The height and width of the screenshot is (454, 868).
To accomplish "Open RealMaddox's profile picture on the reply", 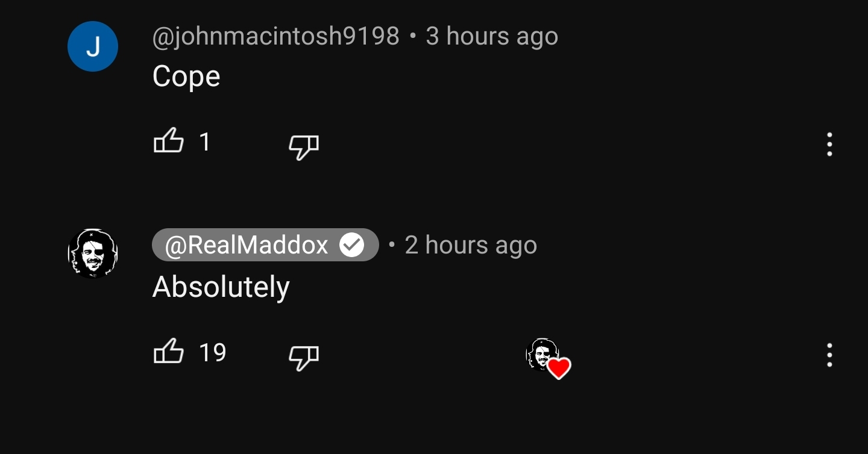I will pos(92,253).
